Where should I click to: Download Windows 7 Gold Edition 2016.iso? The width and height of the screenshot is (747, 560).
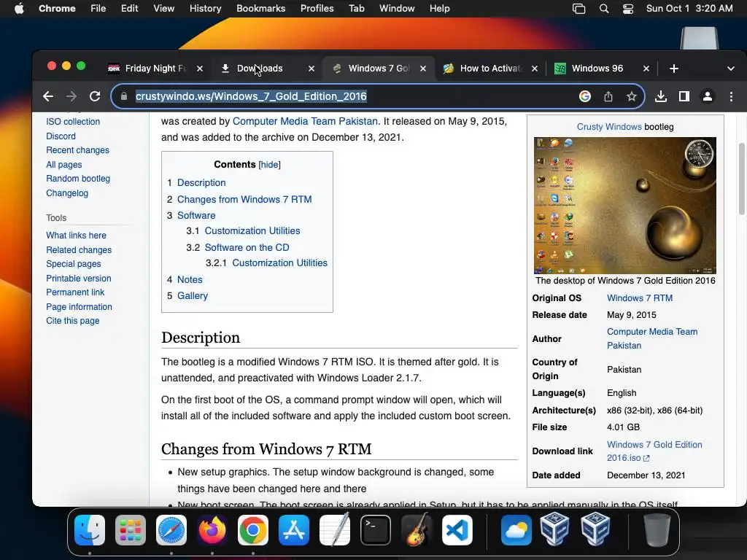click(x=654, y=451)
